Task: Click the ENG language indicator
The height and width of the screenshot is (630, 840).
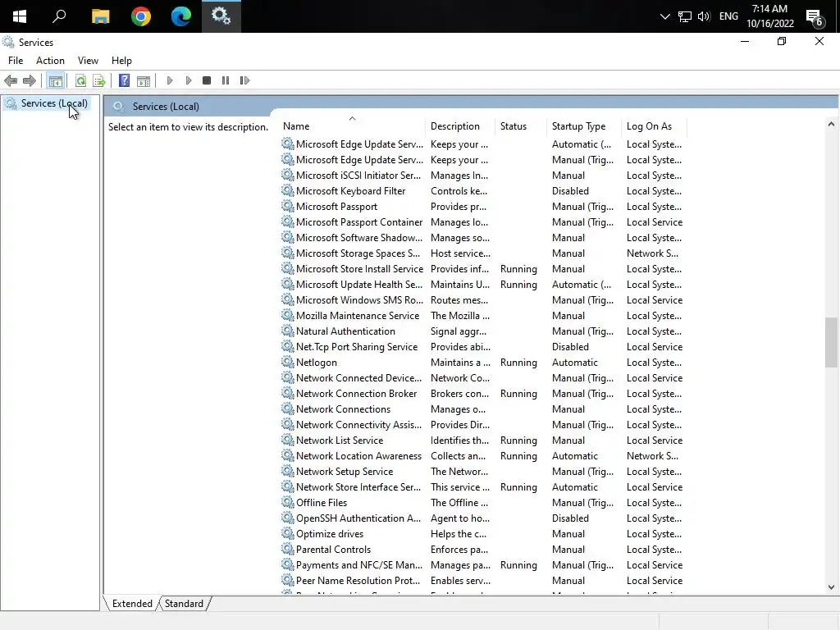Action: pos(728,16)
